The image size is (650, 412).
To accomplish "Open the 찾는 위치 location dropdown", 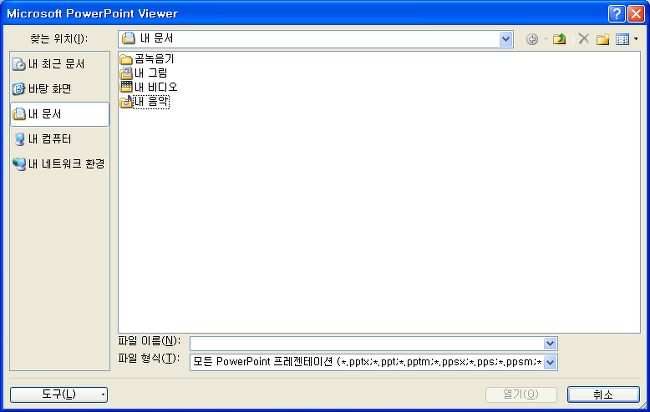I will tap(506, 39).
